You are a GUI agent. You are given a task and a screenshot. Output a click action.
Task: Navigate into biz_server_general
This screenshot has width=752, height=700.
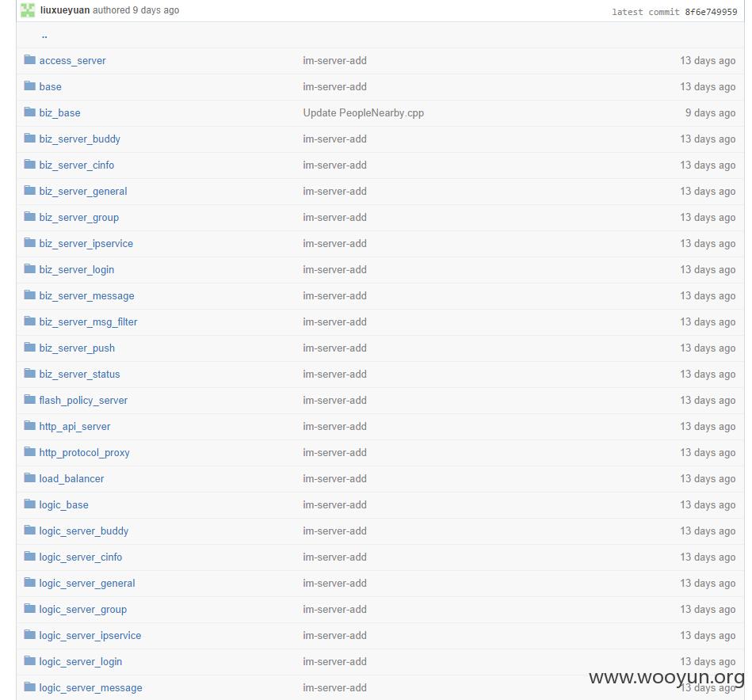tap(83, 191)
